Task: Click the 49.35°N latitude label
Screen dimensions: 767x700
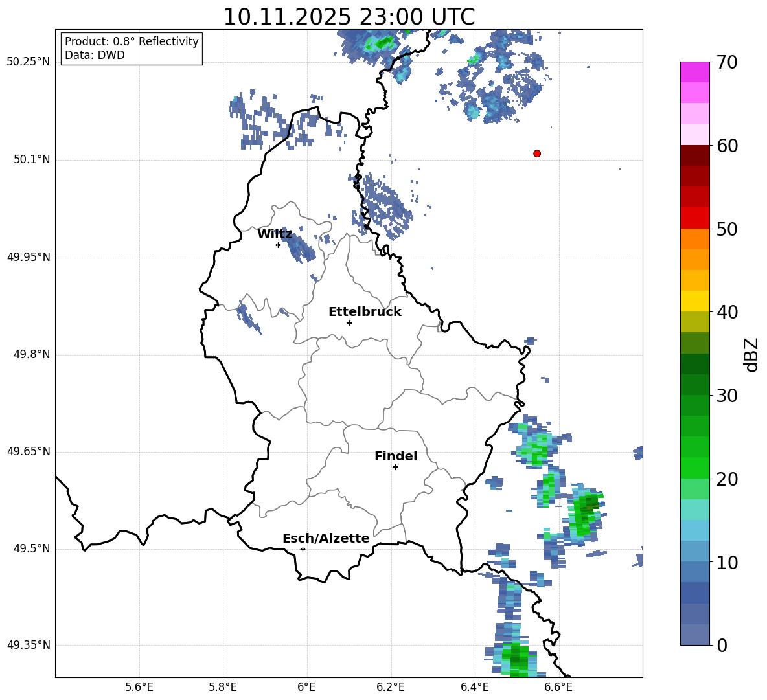Action: click(x=29, y=645)
